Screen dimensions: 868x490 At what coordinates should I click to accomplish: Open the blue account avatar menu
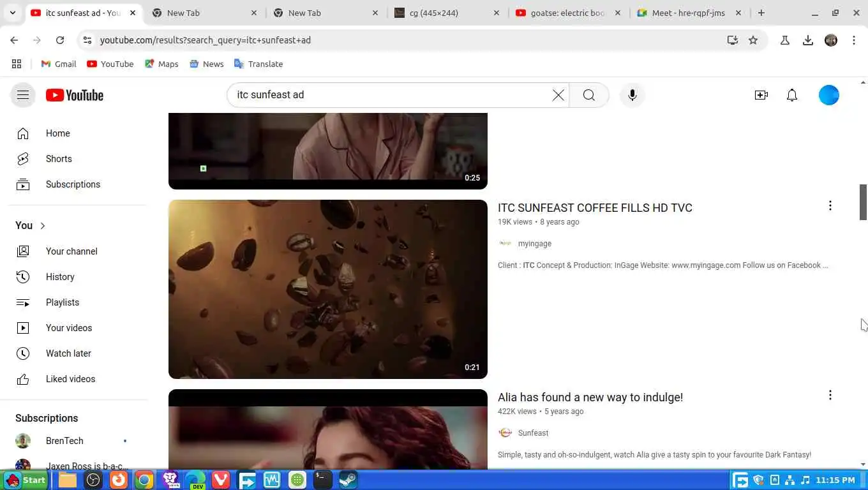828,95
